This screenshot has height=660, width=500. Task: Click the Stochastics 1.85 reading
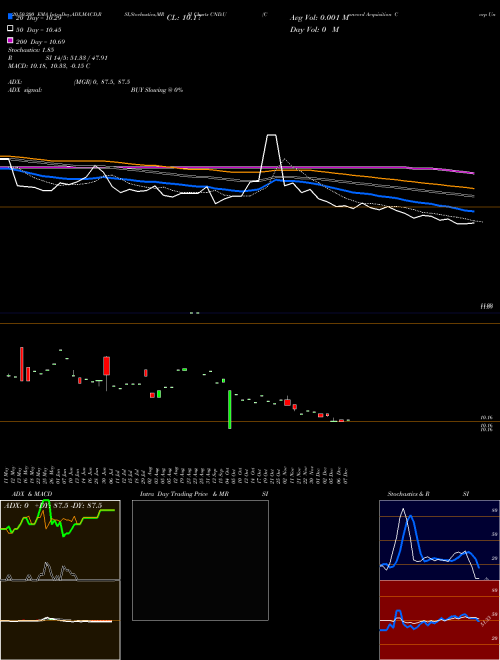tap(31, 50)
